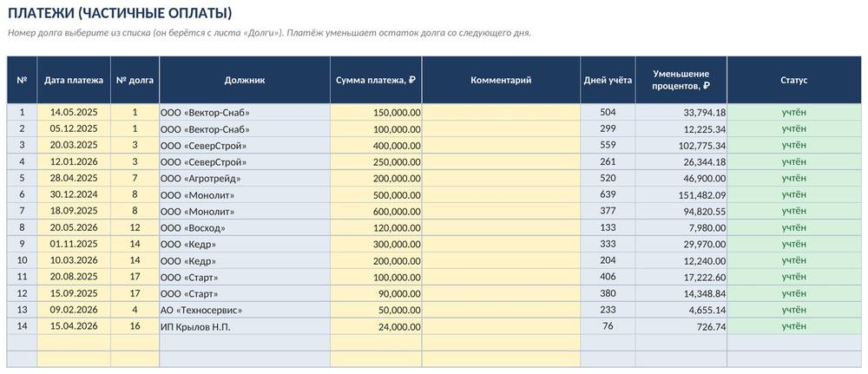Viewport: 868px width, 374px height.
Task: Select payment date cell 14.05.2025
Action: pos(74,112)
